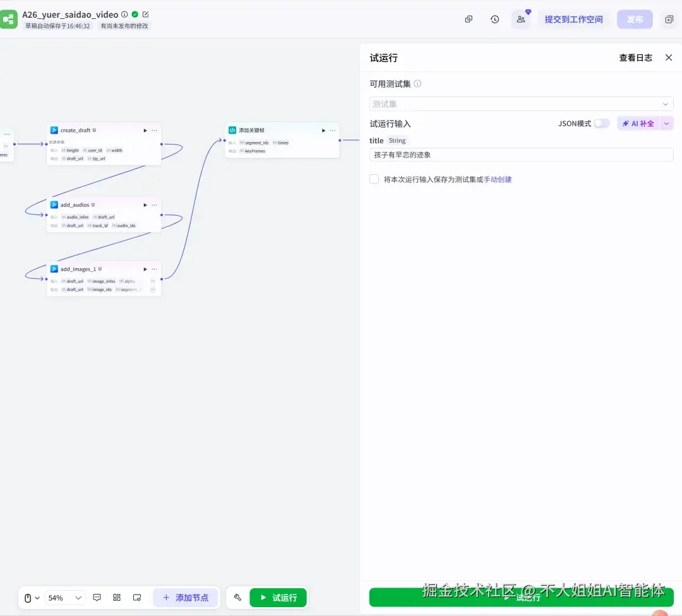Open workflow info icon beside the title
The image size is (682, 616).
point(124,15)
